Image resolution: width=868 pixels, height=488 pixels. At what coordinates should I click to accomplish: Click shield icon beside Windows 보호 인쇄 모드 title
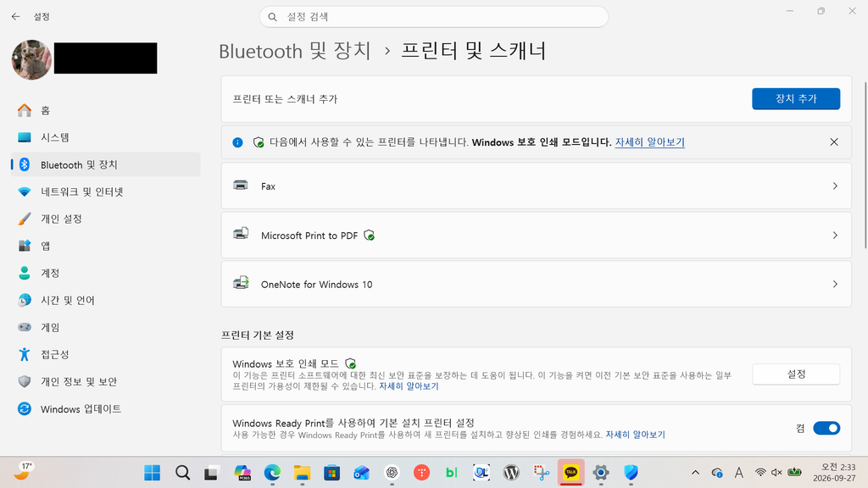tap(350, 363)
